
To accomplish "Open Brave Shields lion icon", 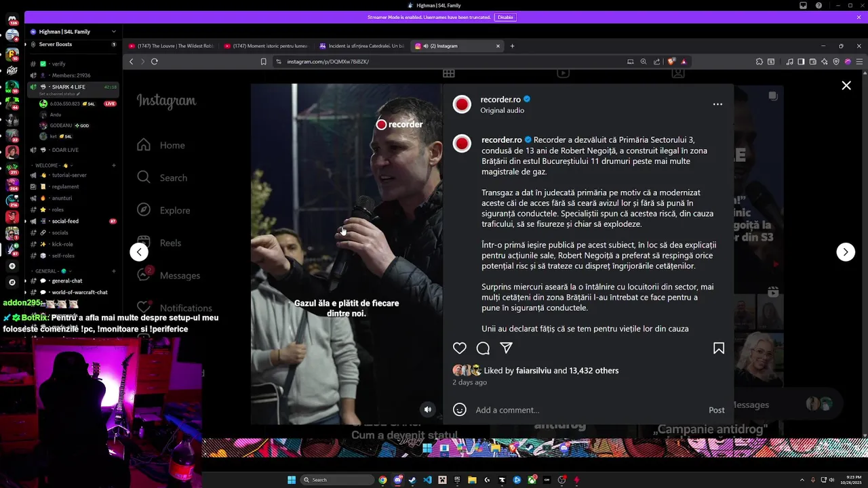I will pos(671,62).
